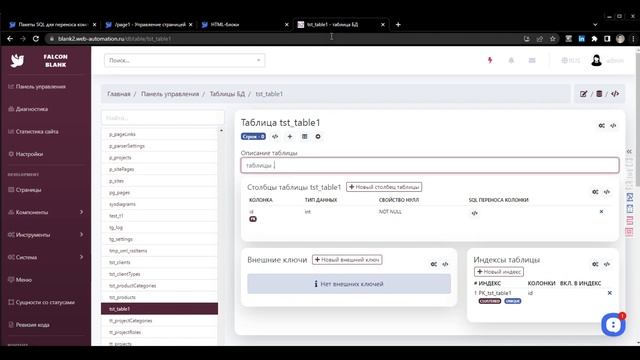Go to Главная breadcrumb link
Image resolution: width=640 pixels, height=360 pixels.
pos(119,94)
